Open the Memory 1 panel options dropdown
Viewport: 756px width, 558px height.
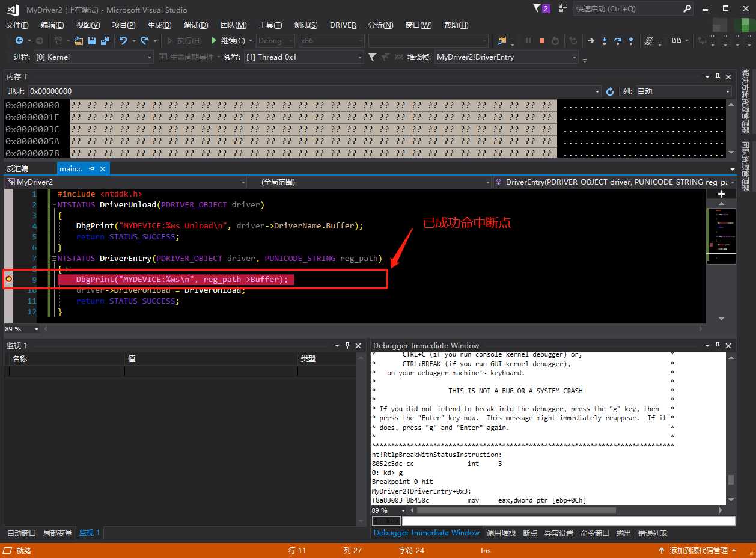pos(706,77)
